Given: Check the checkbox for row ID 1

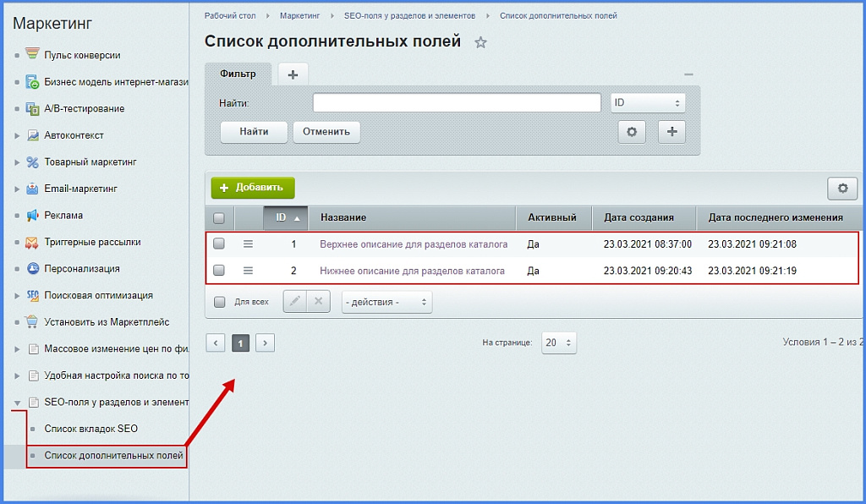Looking at the screenshot, I should (218, 244).
